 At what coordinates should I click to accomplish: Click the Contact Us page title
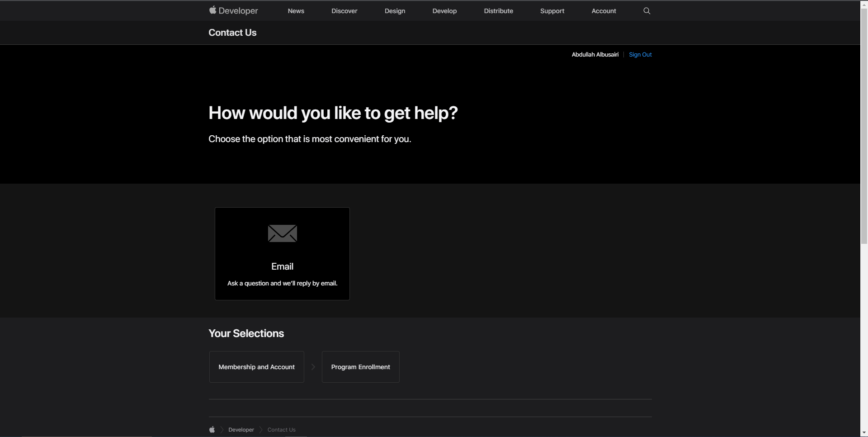click(x=232, y=33)
